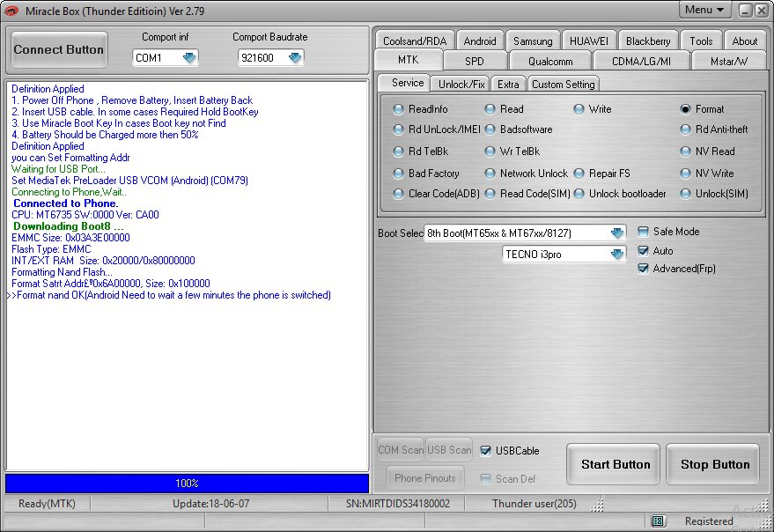Click the Miracle Box red logo icon
The height and width of the screenshot is (532, 774).
[11, 11]
